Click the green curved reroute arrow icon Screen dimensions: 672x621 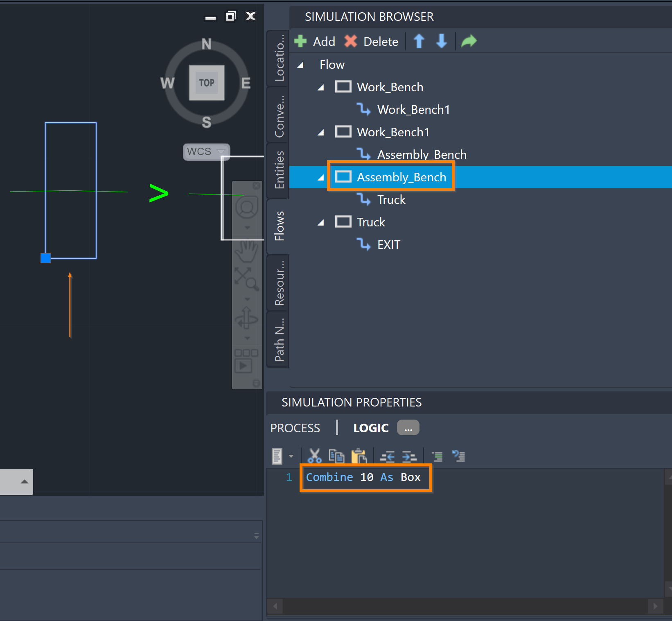pos(469,41)
